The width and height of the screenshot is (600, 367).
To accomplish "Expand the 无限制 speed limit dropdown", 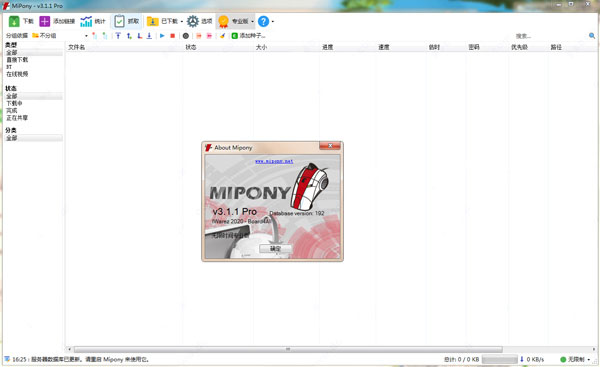I will 589,359.
